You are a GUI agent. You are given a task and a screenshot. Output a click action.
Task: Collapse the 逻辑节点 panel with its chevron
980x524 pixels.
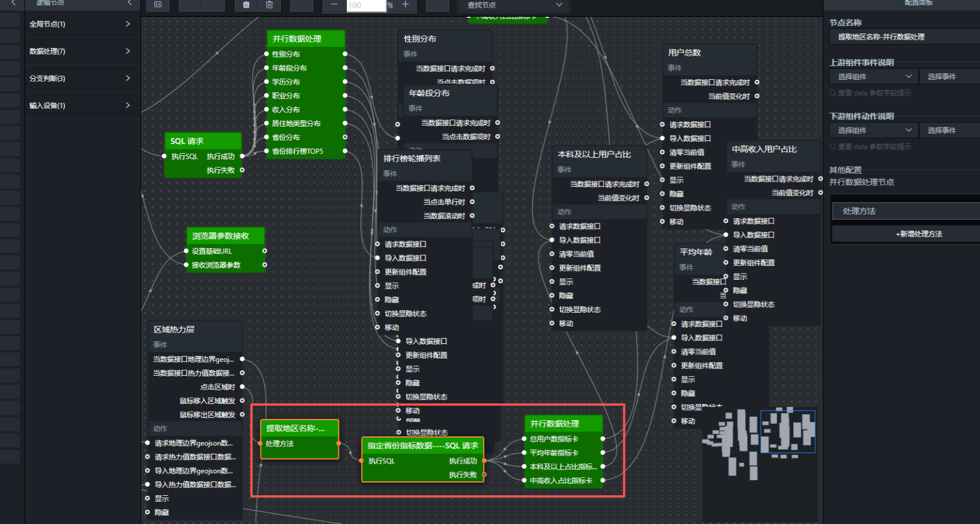point(130,3)
